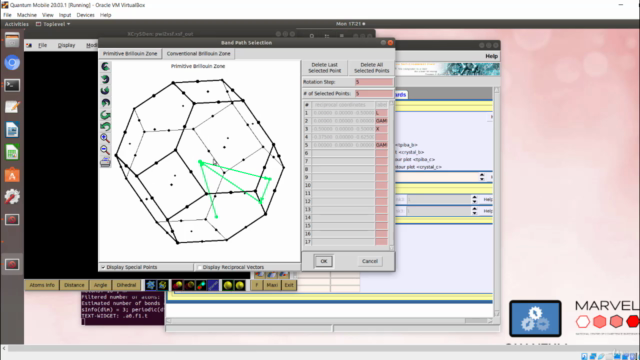
Task: Toggle the Display Special Points checkbox
Action: click(103, 267)
